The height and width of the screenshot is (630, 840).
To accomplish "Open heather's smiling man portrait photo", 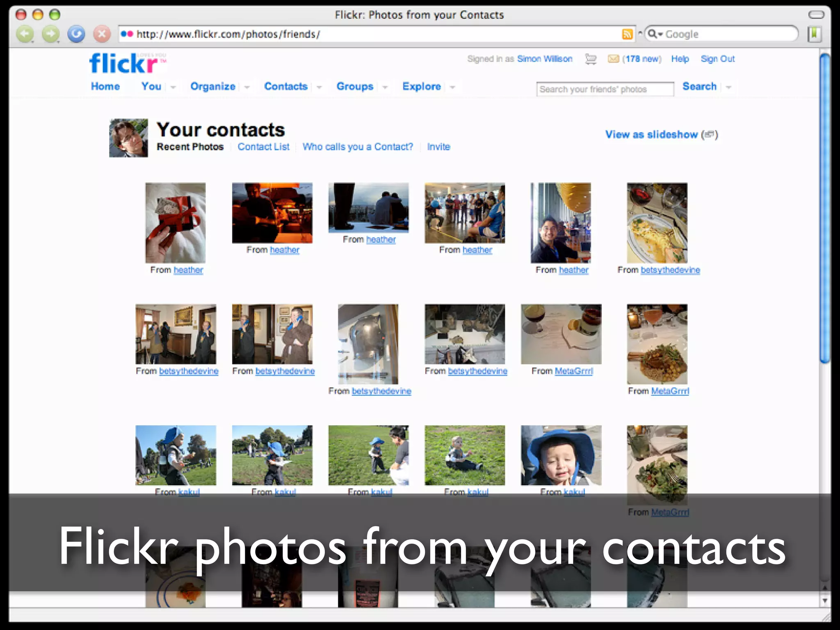I will [561, 223].
